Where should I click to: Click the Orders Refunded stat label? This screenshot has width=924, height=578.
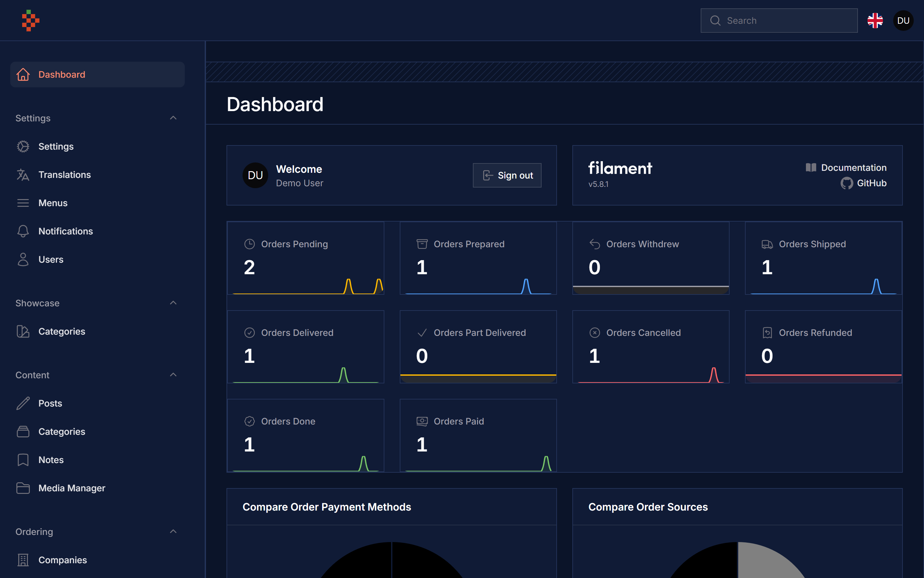coord(815,333)
